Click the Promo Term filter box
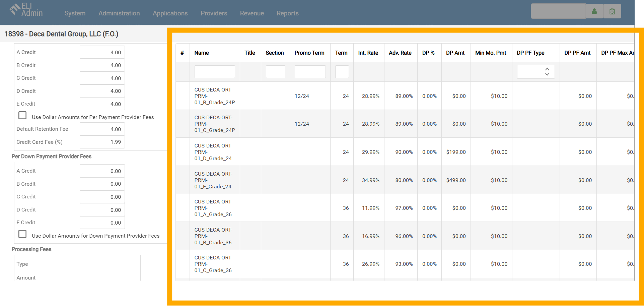644x306 pixels. pyautogui.click(x=310, y=72)
